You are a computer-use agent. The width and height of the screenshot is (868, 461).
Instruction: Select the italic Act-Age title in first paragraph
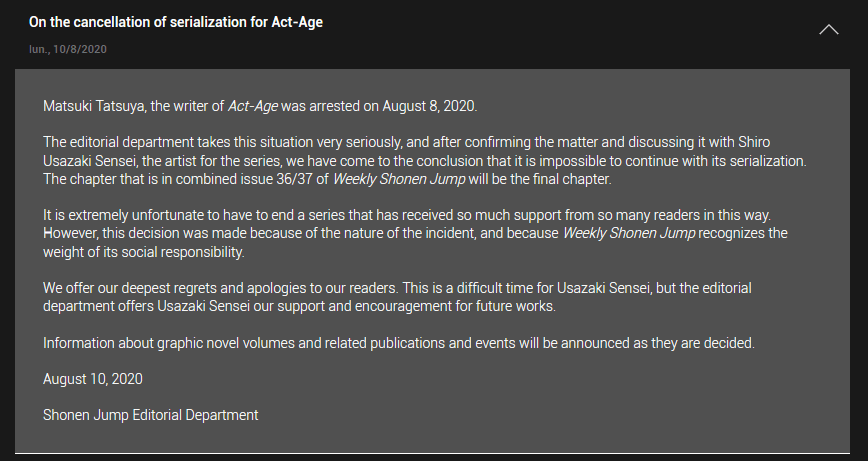[253, 106]
